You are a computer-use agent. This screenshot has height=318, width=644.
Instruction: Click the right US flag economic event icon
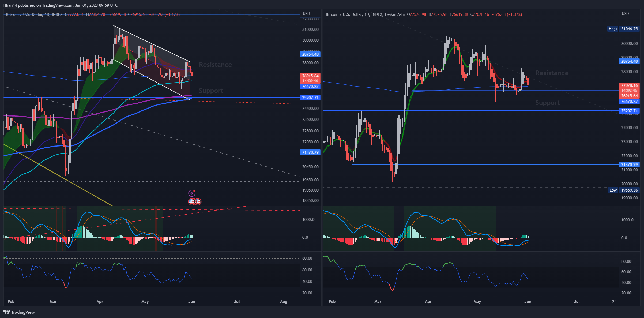point(198,201)
